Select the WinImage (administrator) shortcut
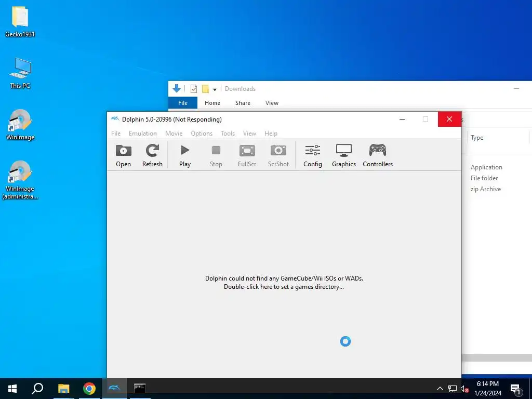Screen dimensions: 532x399 tap(20, 180)
